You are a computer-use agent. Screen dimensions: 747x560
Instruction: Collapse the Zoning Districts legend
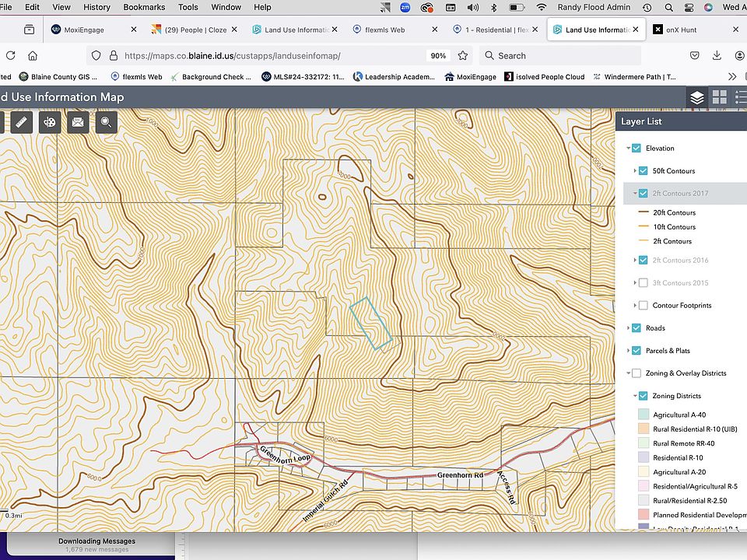coord(635,396)
